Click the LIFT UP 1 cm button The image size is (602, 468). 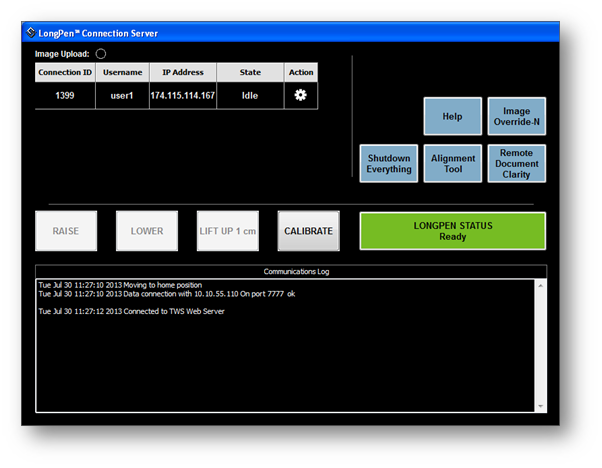tap(228, 231)
